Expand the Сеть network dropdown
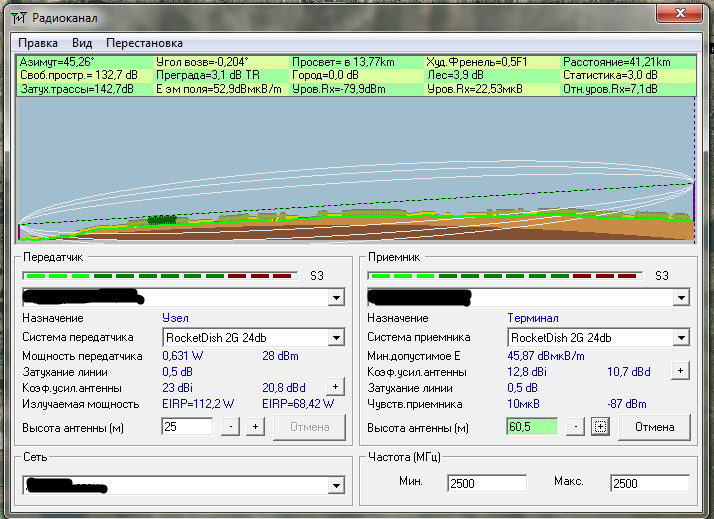714x519 pixels. click(336, 485)
